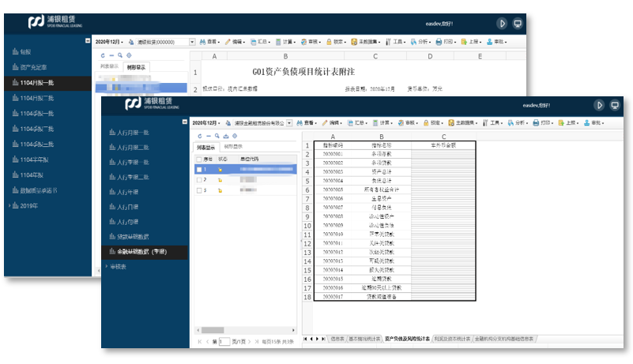Open the 锁定 lock menu in front window
This screenshot has width=633, height=364.
(x=433, y=123)
